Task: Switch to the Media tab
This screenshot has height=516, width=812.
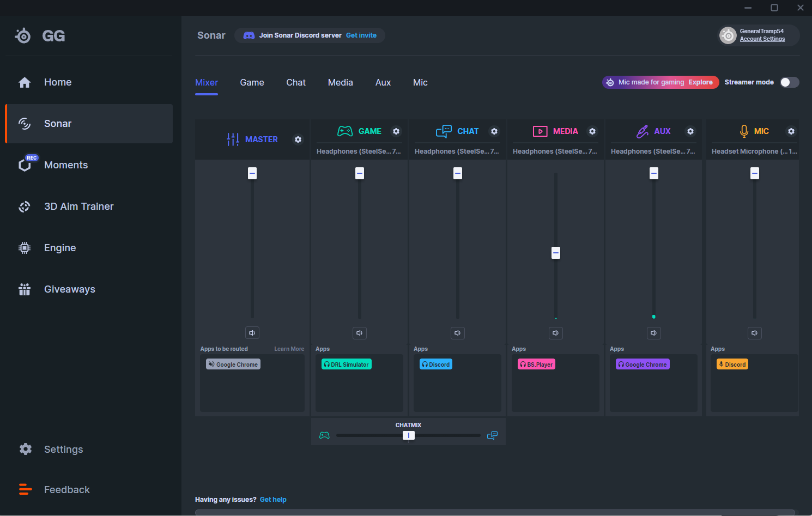Action: (x=340, y=83)
